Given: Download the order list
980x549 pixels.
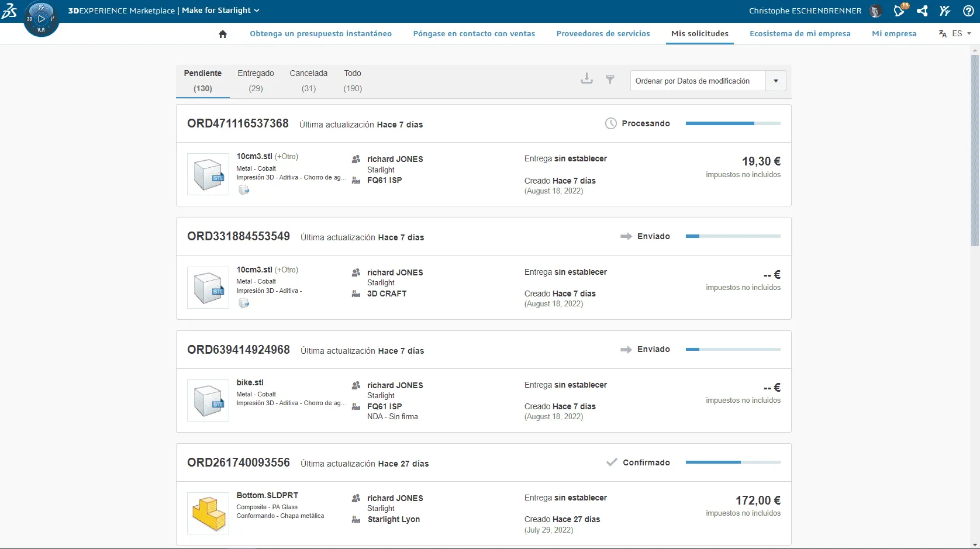Looking at the screenshot, I should click(x=586, y=78).
